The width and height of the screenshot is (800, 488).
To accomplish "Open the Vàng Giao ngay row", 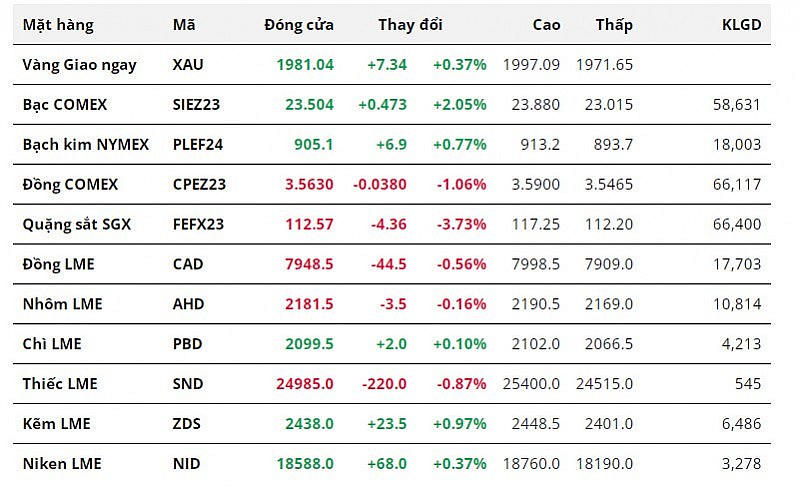I will [x=79, y=64].
